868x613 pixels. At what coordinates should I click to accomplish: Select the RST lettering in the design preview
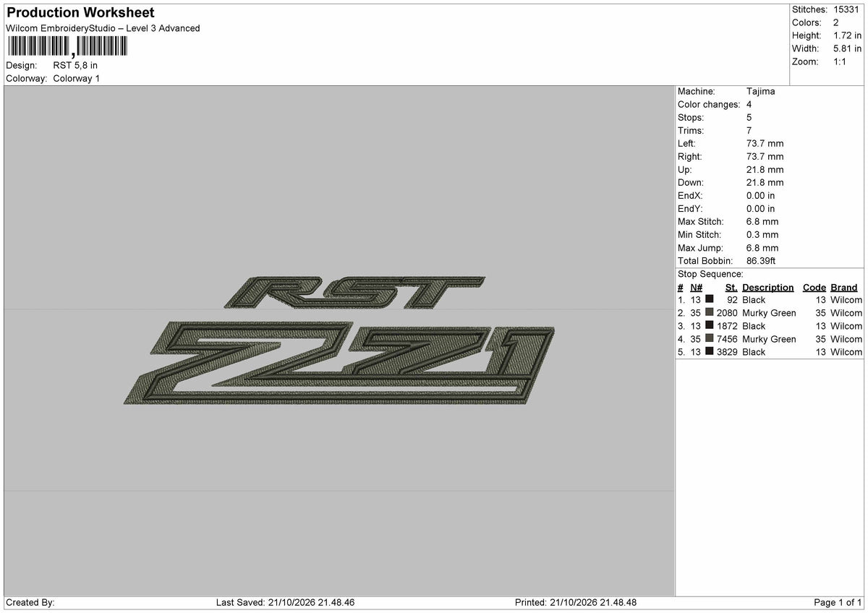coord(353,292)
